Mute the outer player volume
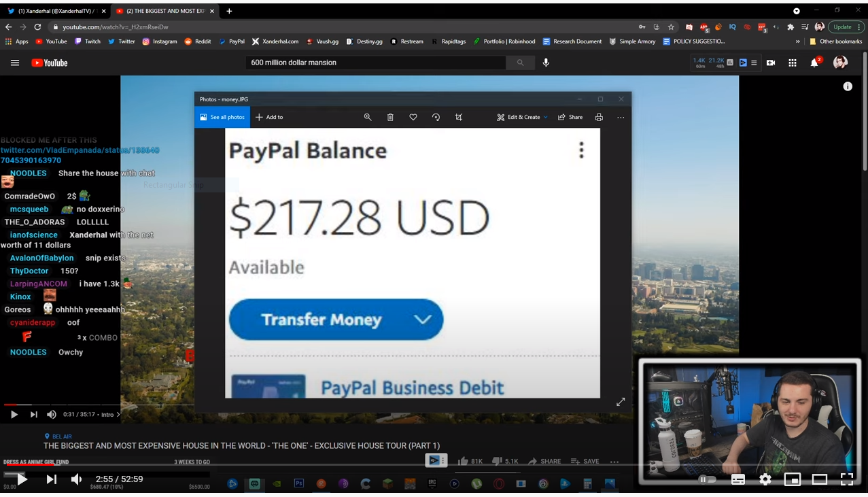 tap(76, 479)
